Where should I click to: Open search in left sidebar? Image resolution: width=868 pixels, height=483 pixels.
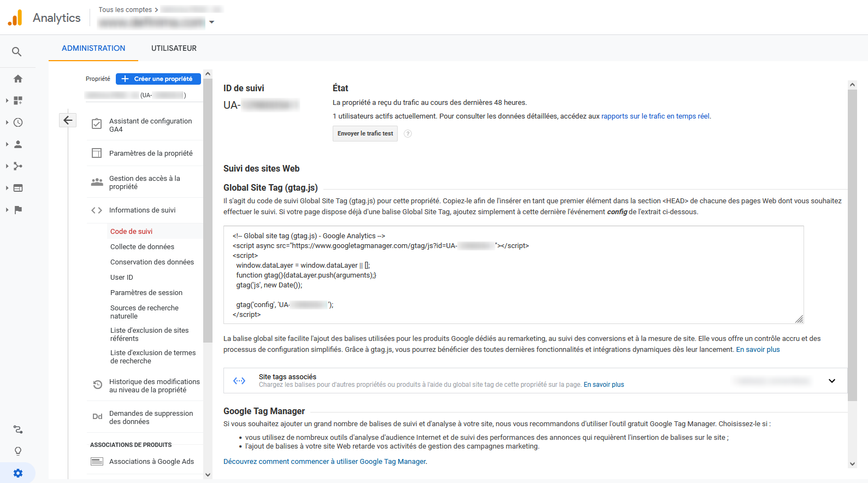tap(17, 52)
